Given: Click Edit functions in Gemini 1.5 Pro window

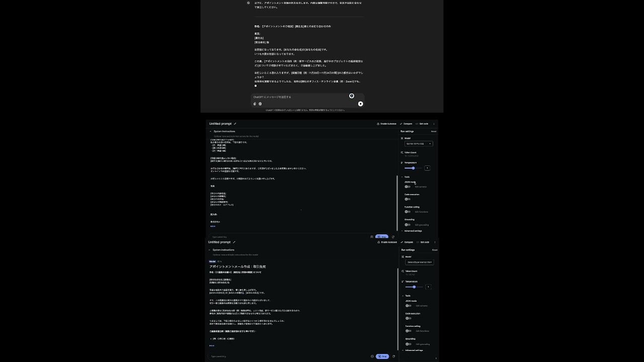Looking at the screenshot, I should [x=422, y=212].
